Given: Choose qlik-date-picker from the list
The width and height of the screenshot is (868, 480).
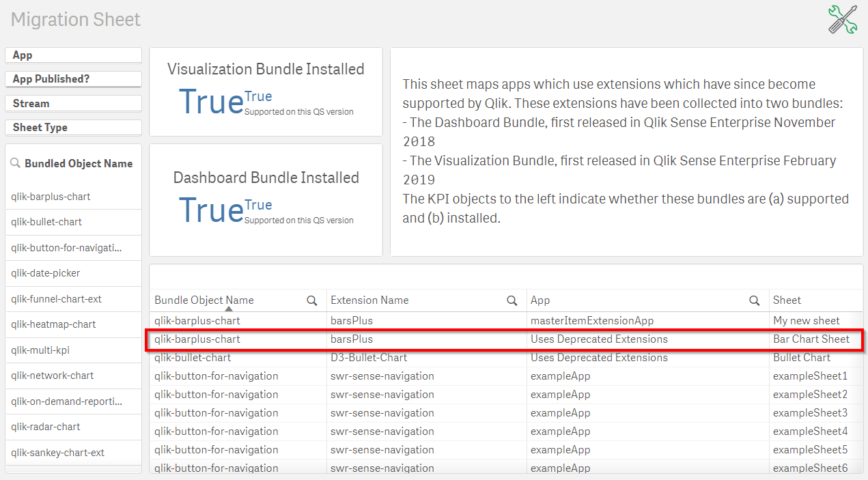Looking at the screenshot, I should (x=46, y=273).
